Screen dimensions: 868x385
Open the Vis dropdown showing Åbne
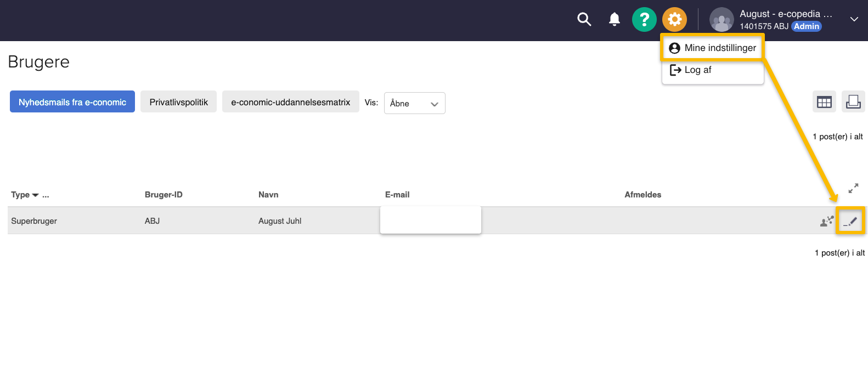[x=414, y=103]
